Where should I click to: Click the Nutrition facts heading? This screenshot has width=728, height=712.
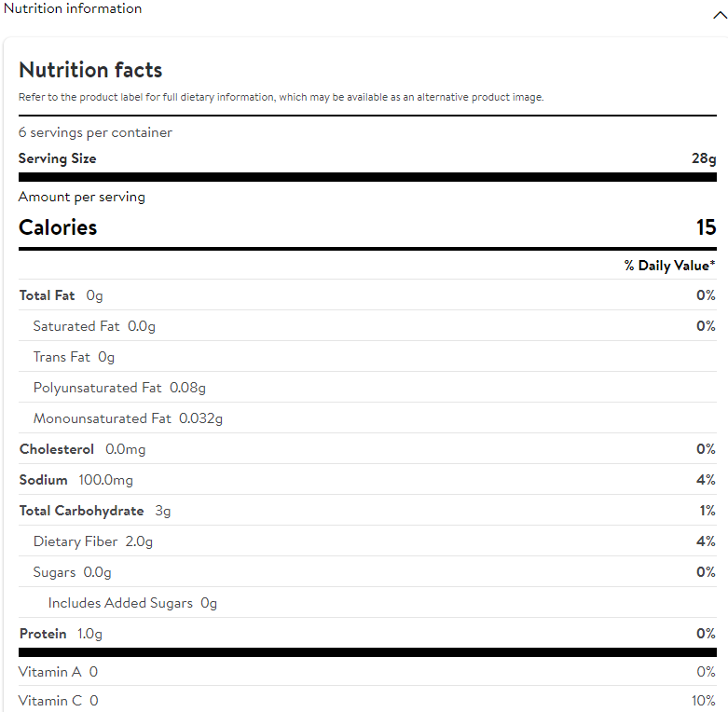90,70
